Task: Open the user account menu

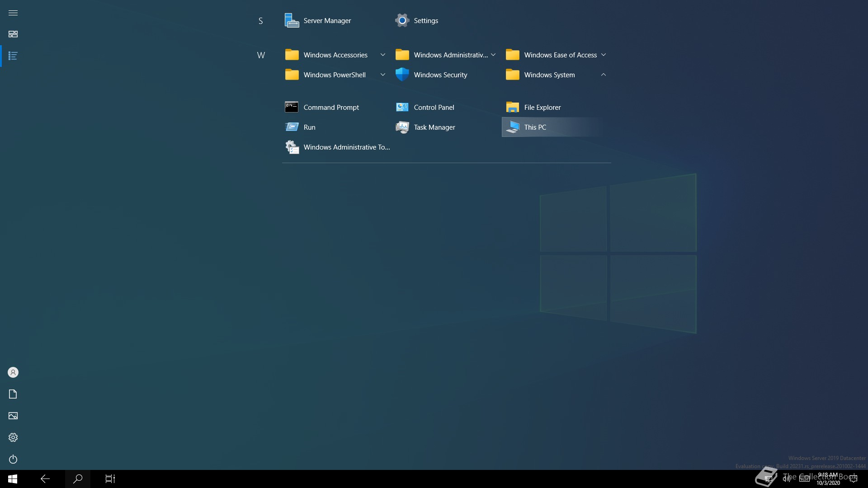Action: click(x=13, y=372)
